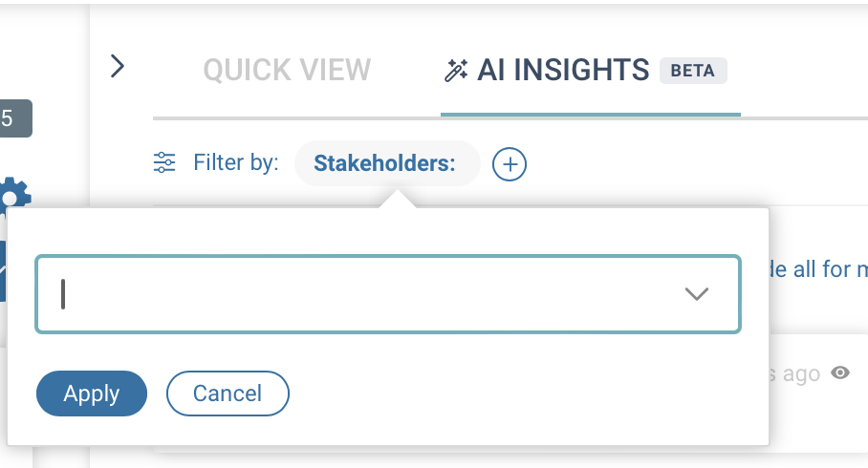
Task: Click the number 5 badge
Action: coord(13,118)
